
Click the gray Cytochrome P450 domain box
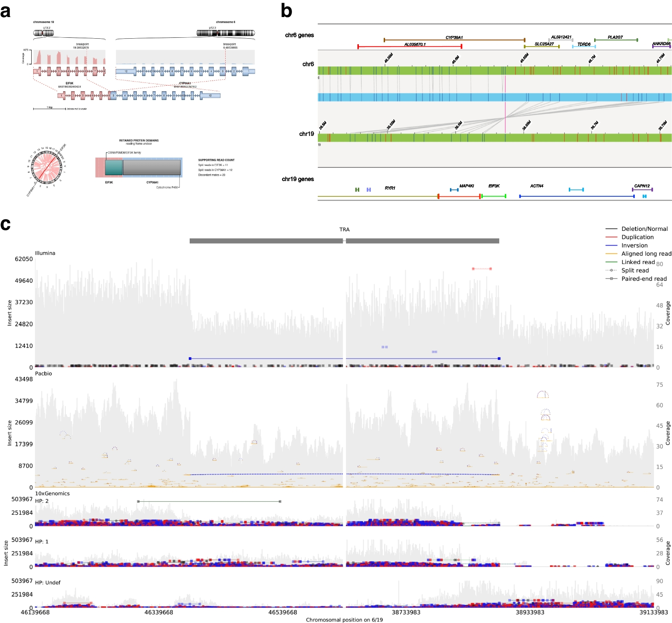point(152,167)
